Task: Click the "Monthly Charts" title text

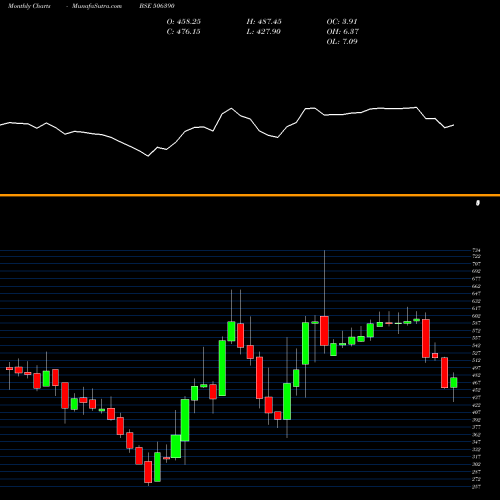Action: pyautogui.click(x=29, y=6)
